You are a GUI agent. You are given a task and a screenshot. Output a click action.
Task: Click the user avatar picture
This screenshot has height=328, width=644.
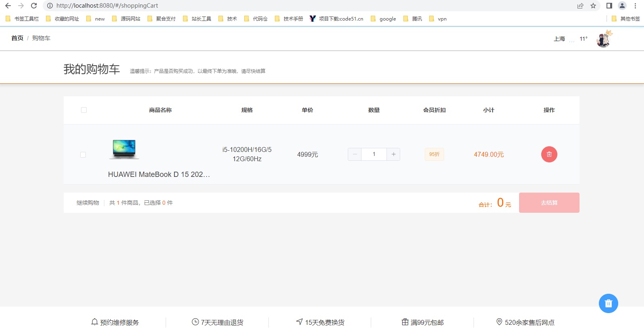point(604,39)
